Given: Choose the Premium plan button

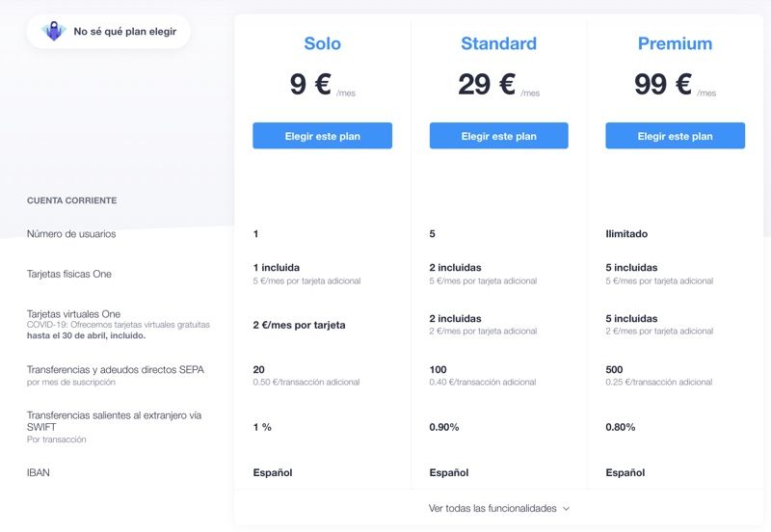Looking at the screenshot, I should point(676,136).
